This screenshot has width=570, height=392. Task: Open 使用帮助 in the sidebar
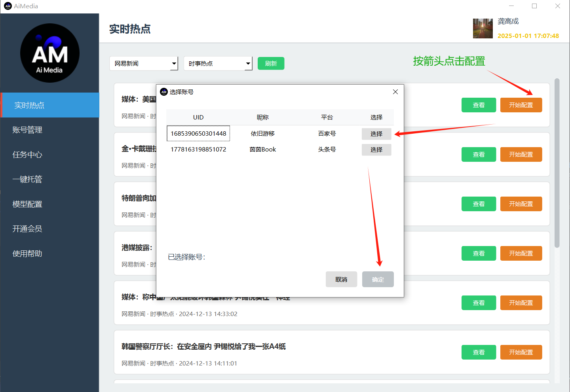point(27,254)
